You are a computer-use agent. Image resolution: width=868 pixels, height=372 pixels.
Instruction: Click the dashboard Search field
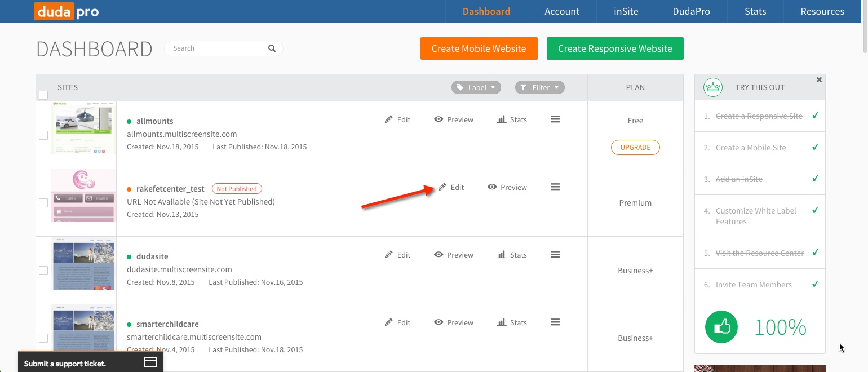(224, 48)
